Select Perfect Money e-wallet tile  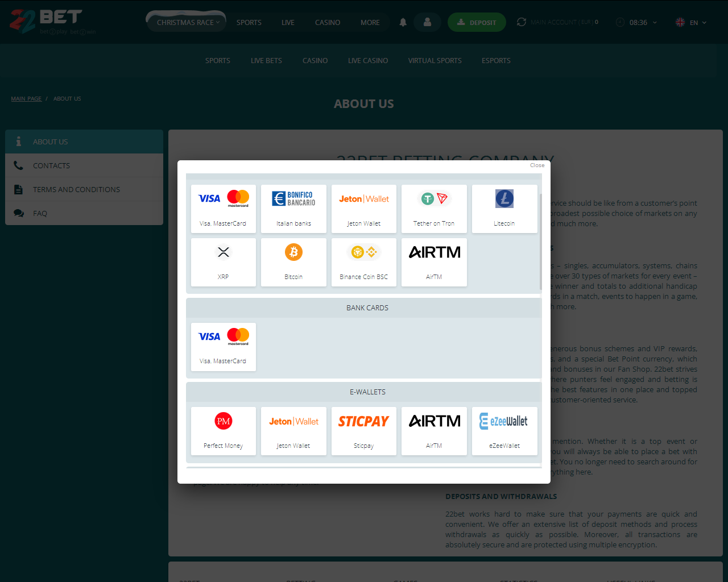(x=224, y=431)
